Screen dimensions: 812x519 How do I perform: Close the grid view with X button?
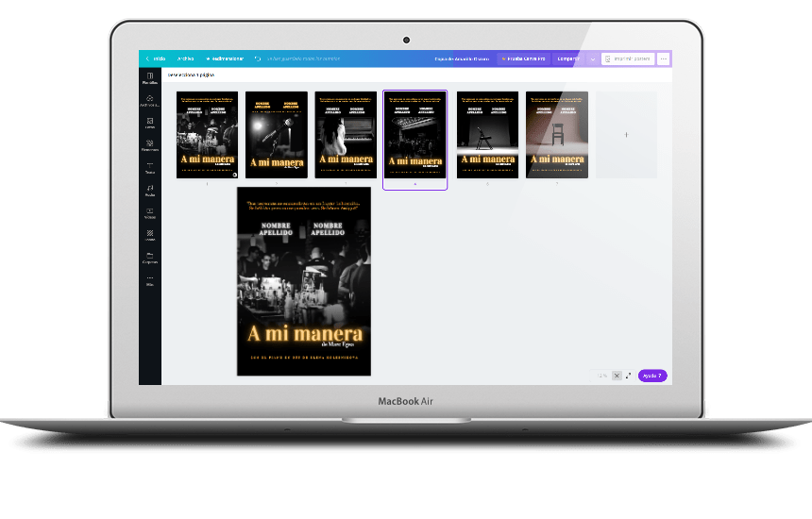coord(617,376)
